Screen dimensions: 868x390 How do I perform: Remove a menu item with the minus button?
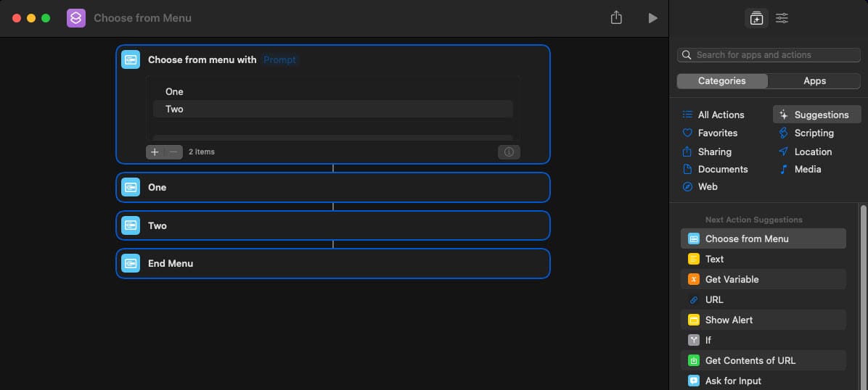coord(173,152)
